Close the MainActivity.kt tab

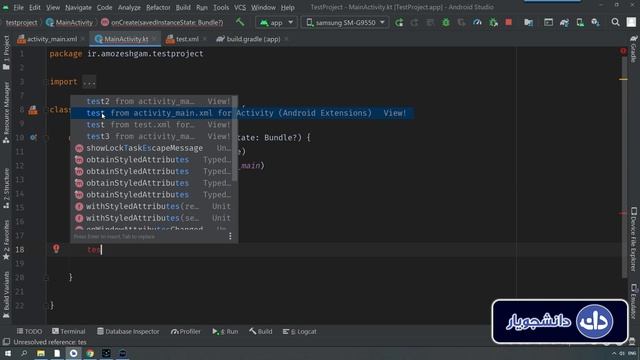click(154, 39)
